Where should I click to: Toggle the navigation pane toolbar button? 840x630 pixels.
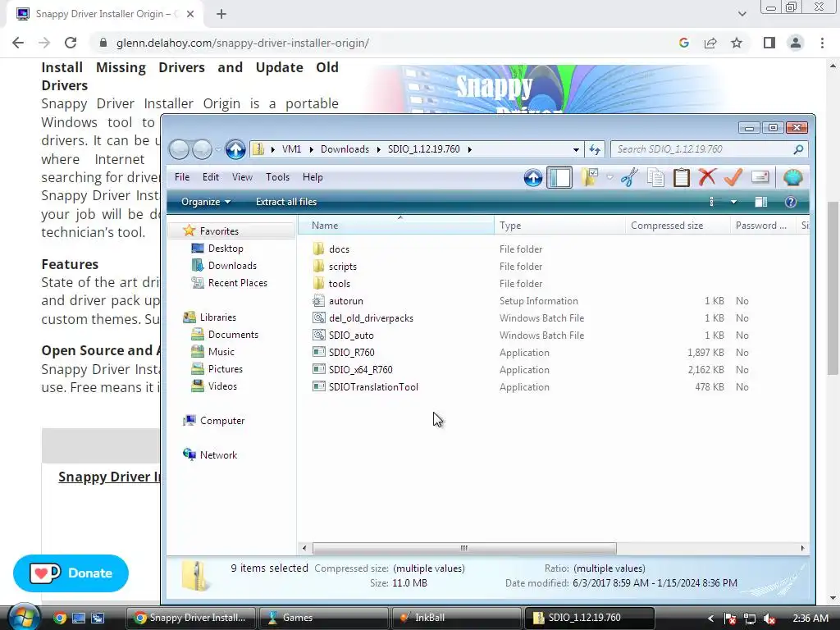point(559,177)
